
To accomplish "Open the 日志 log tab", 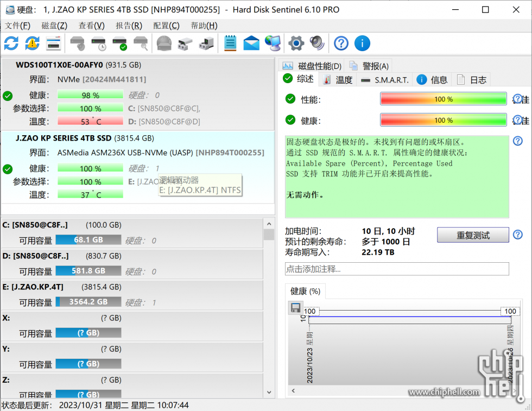I will pos(472,80).
